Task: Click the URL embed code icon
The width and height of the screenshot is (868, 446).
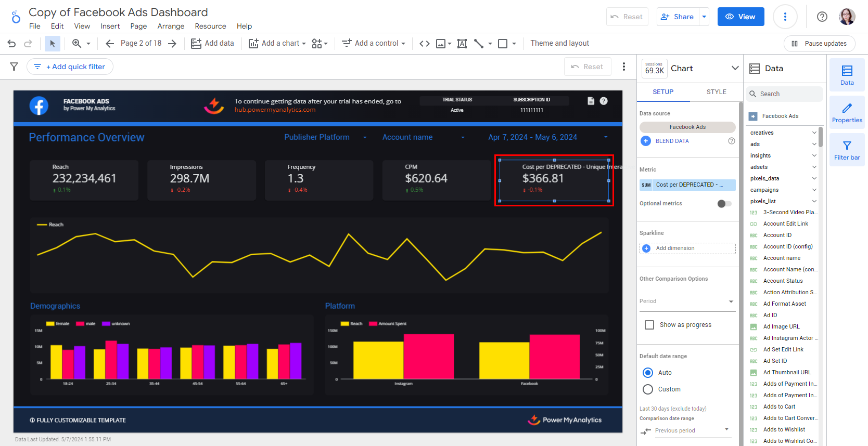Action: pyautogui.click(x=425, y=44)
